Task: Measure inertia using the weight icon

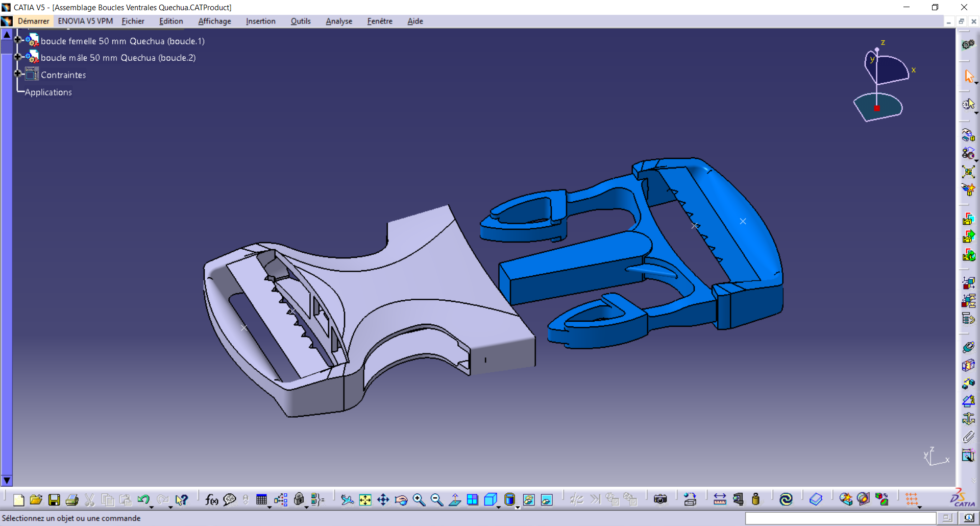Action: click(x=755, y=499)
